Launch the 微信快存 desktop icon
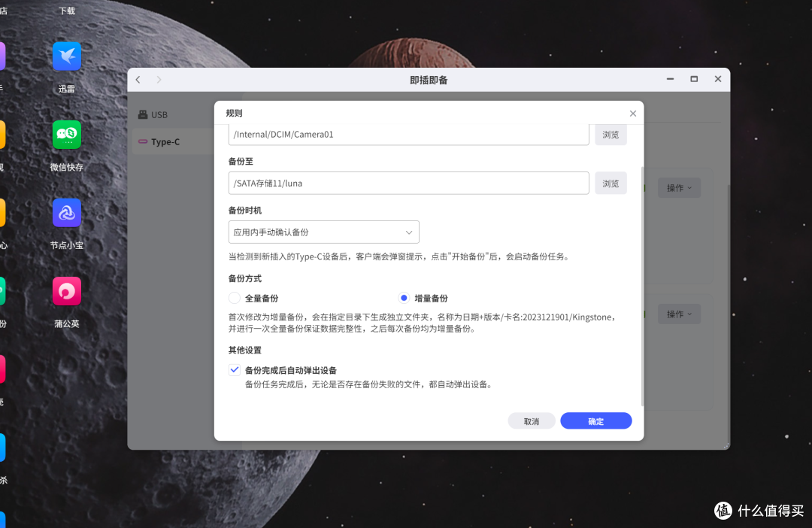The width and height of the screenshot is (812, 528). [67, 135]
